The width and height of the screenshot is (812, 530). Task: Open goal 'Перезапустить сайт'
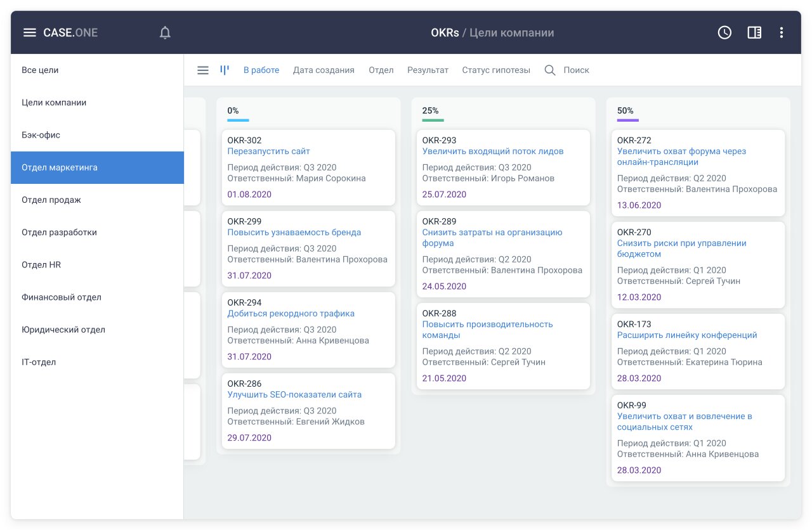[x=269, y=152]
